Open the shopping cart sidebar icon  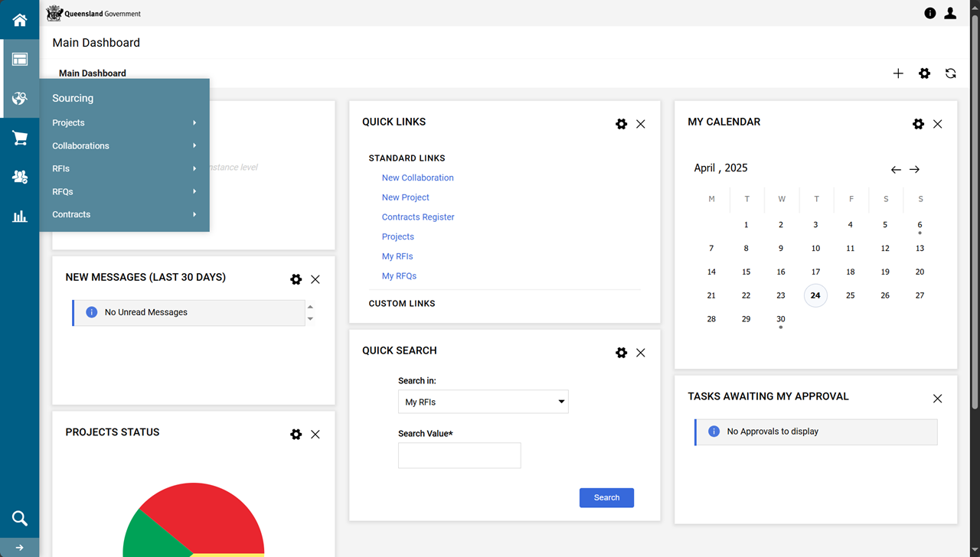19,138
